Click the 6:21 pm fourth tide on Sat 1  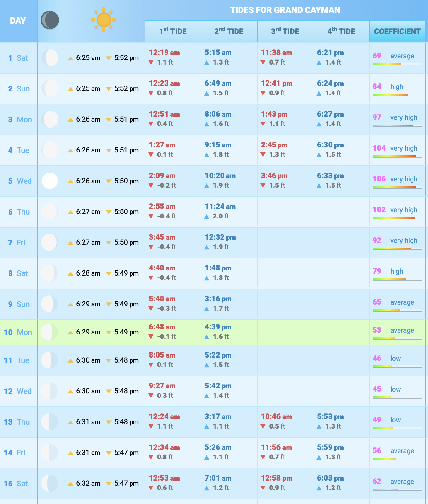pyautogui.click(x=330, y=53)
